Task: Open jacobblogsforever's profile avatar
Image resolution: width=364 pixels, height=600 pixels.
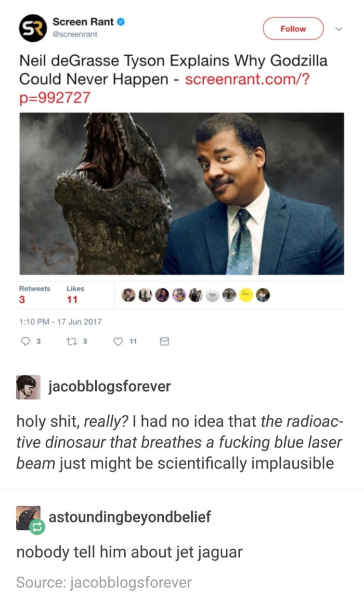Action: 28,387
